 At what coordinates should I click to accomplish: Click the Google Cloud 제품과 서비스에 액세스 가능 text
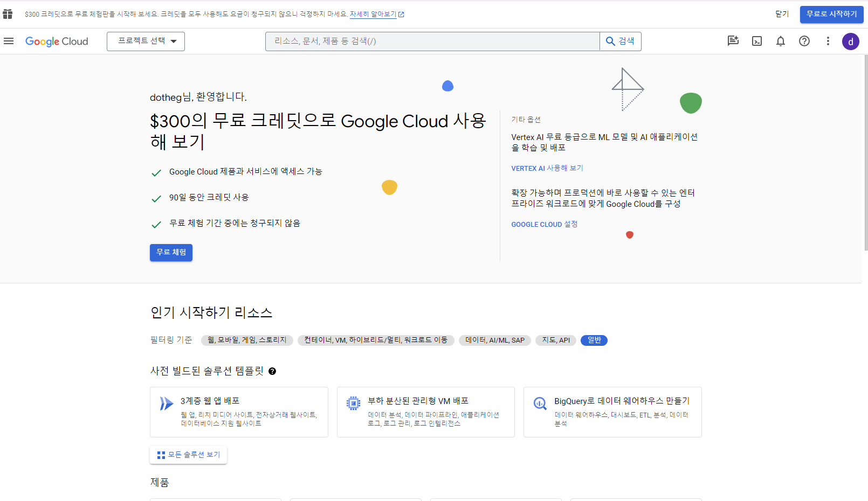coord(245,172)
